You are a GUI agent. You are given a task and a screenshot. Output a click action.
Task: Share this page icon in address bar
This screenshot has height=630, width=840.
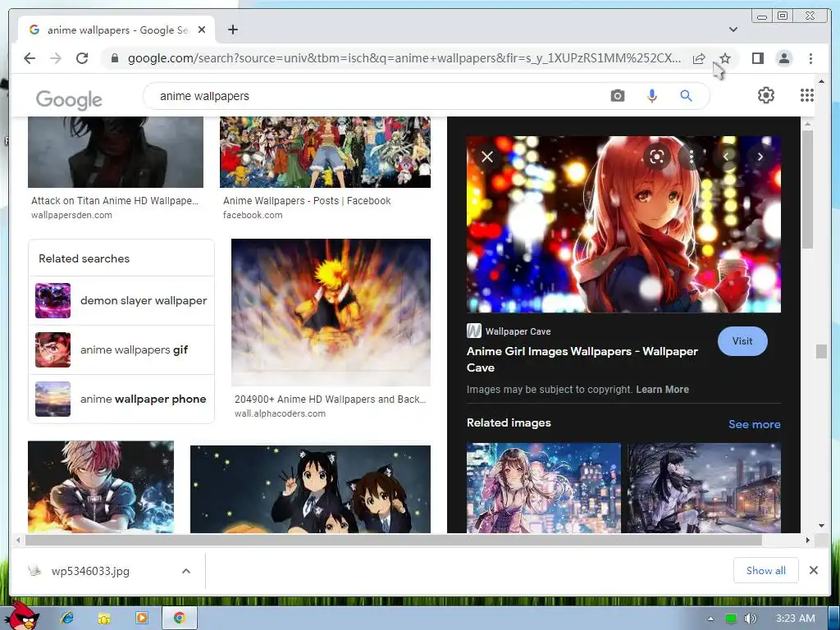tap(699, 58)
